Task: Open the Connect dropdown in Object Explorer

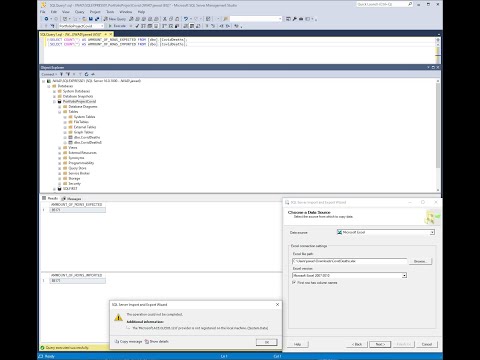Action: coord(49,74)
